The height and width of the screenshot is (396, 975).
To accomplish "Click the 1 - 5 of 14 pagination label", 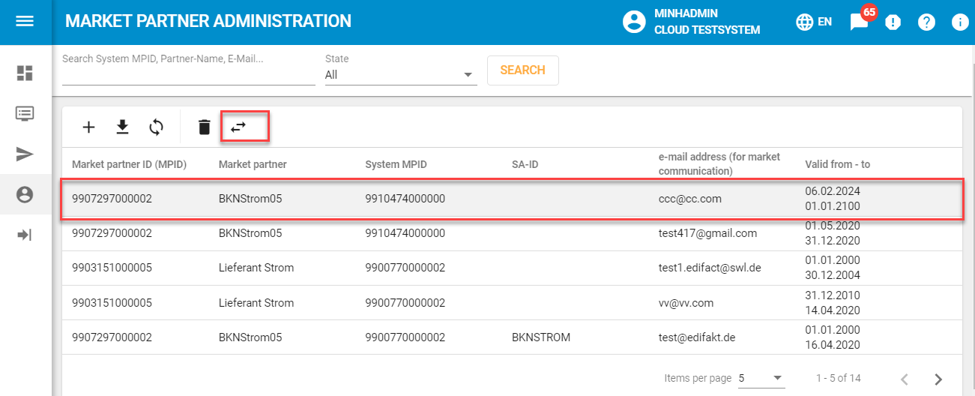I will coord(838,379).
